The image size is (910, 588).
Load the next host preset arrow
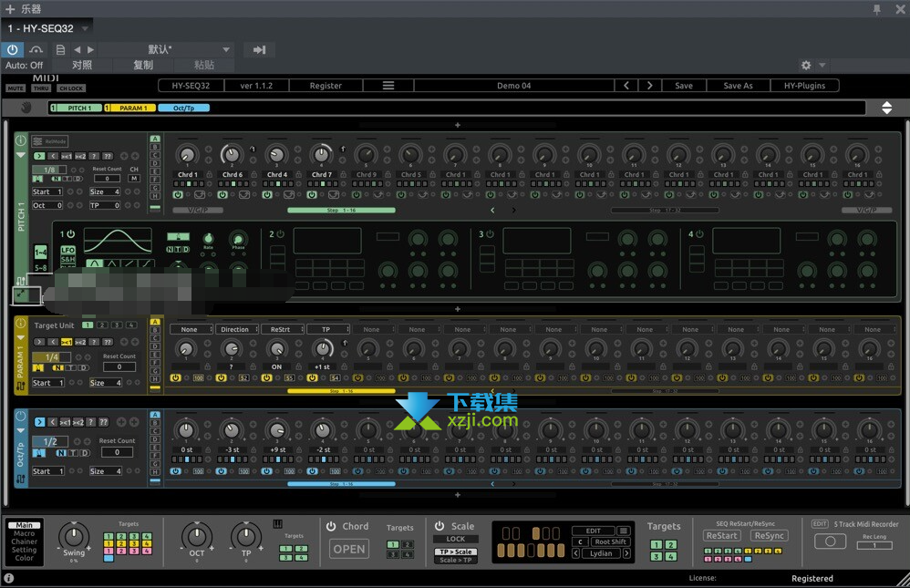[90, 50]
